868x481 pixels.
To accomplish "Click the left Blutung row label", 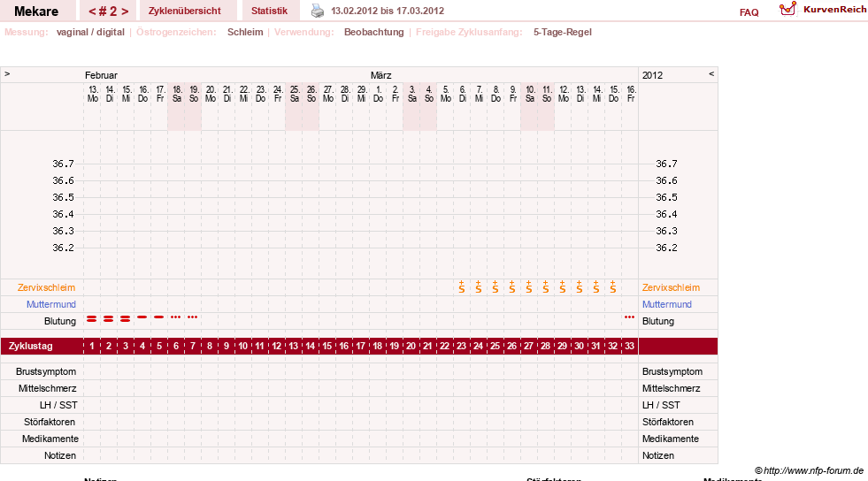I will tap(60, 321).
